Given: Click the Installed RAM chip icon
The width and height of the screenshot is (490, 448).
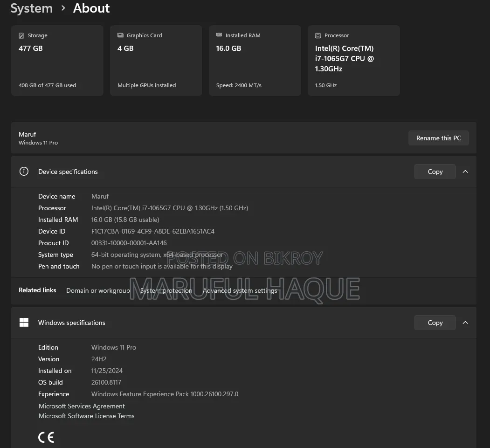Looking at the screenshot, I should point(219,35).
